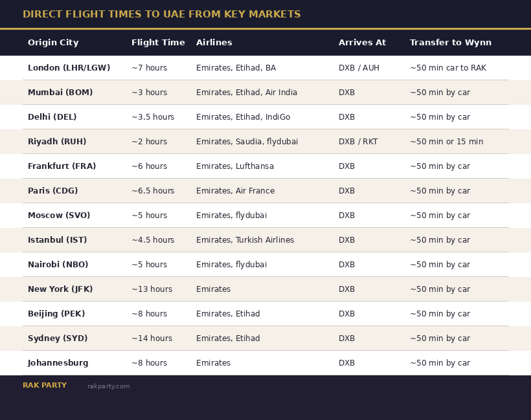Click the RAK PARTY brand text
The height and width of the screenshot is (420, 531).
[45, 386]
